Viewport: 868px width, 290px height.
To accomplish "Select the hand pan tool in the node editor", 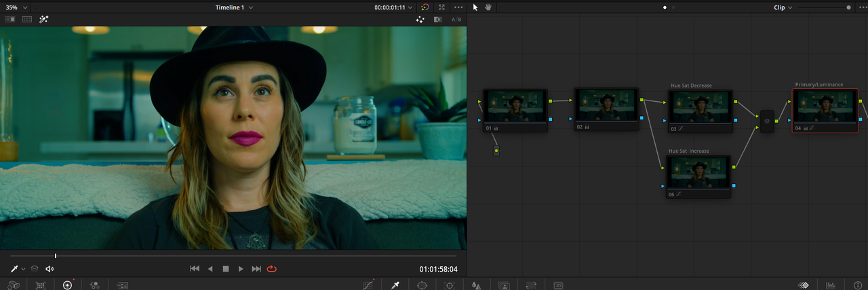I will click(x=488, y=7).
